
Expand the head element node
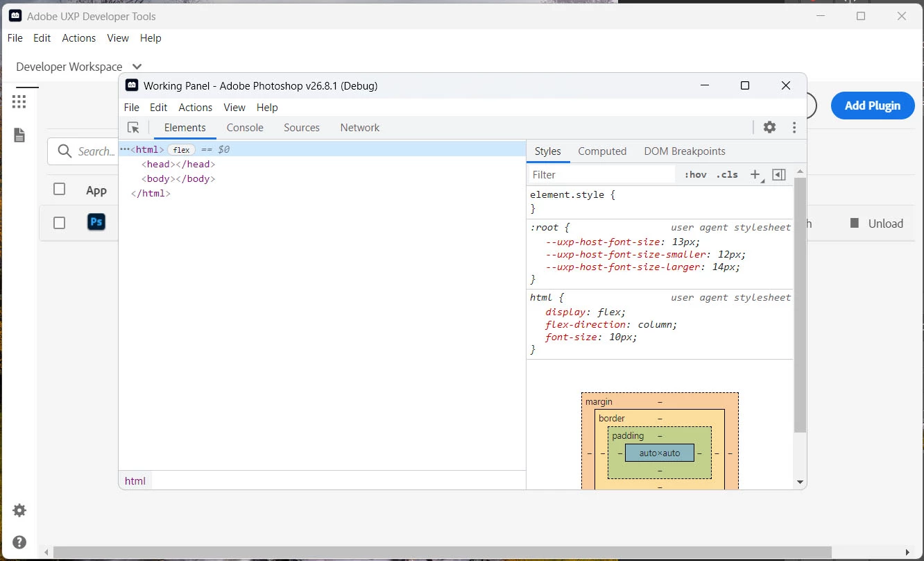[178, 165]
